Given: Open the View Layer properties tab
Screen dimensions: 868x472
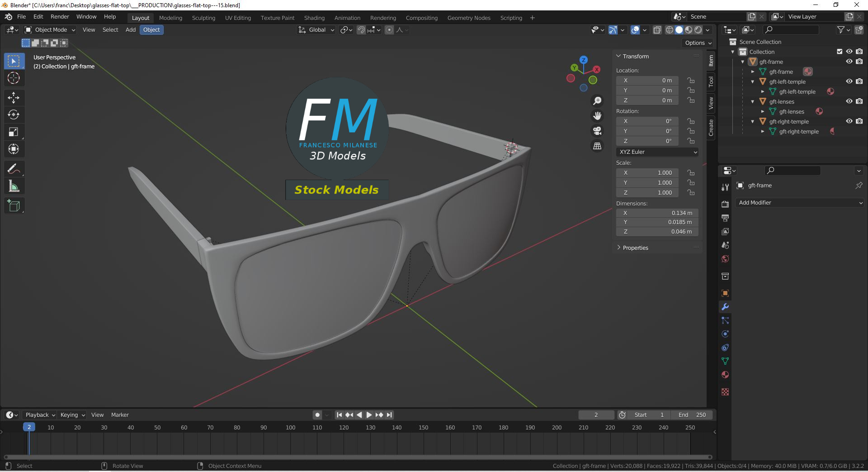Looking at the screenshot, I should [725, 231].
